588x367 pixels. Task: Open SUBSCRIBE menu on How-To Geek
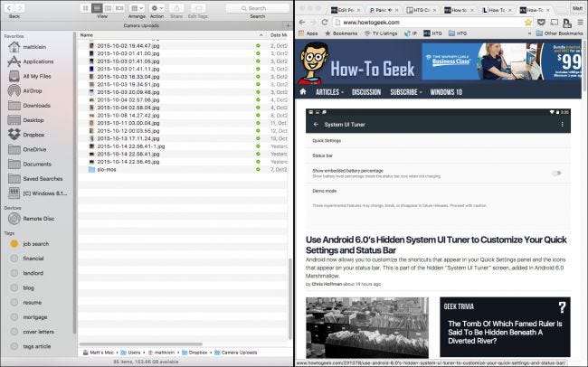pyautogui.click(x=406, y=92)
